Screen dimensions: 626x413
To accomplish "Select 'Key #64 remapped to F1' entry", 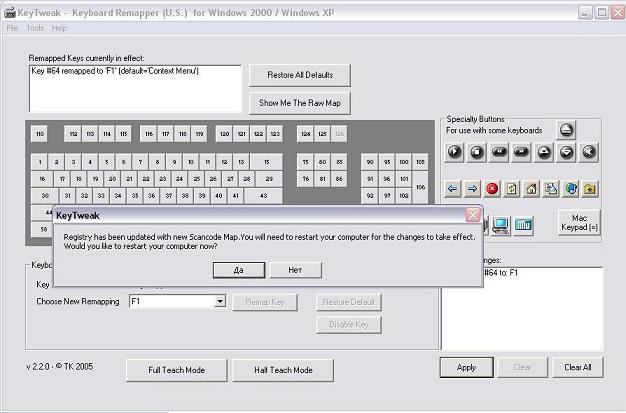I will click(115, 71).
